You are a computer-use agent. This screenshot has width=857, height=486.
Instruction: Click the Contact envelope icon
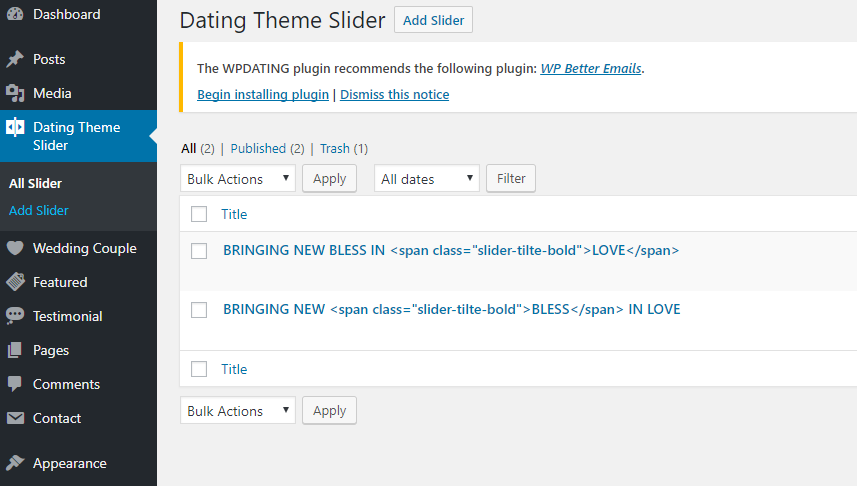click(15, 418)
